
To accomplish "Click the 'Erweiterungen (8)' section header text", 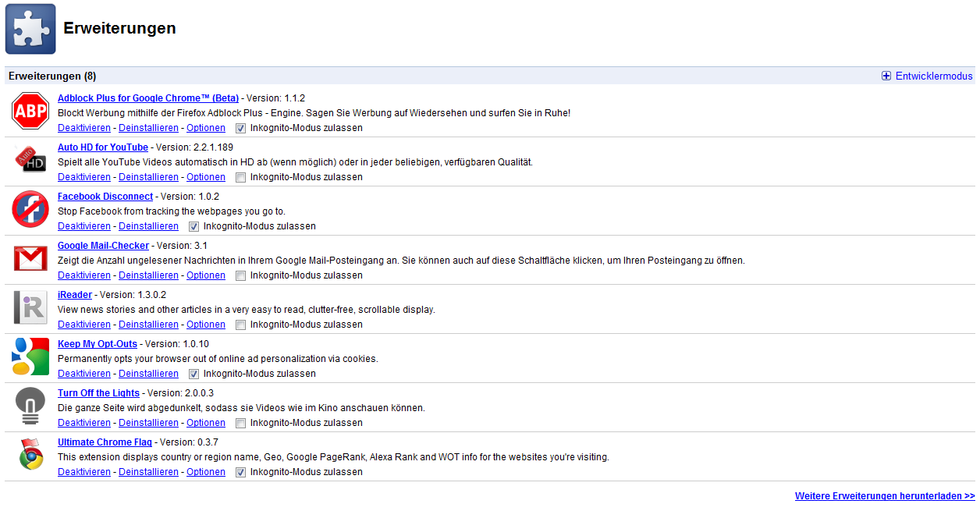I will [x=52, y=76].
